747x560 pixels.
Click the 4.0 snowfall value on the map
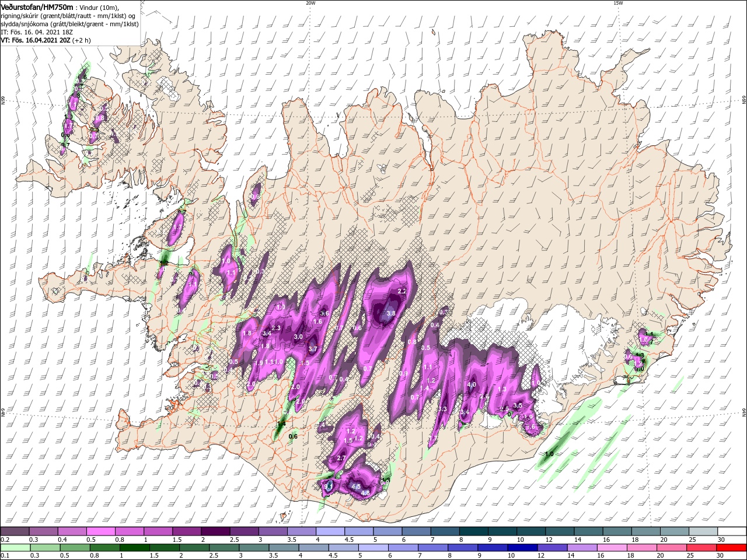pos(472,384)
